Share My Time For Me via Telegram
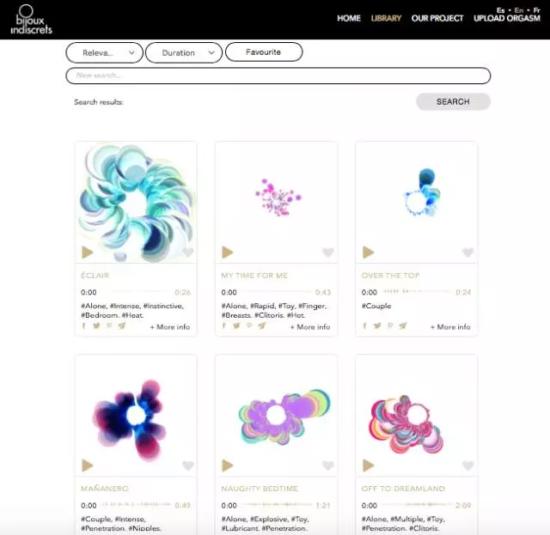Image resolution: width=550 pixels, height=535 pixels. click(x=262, y=326)
